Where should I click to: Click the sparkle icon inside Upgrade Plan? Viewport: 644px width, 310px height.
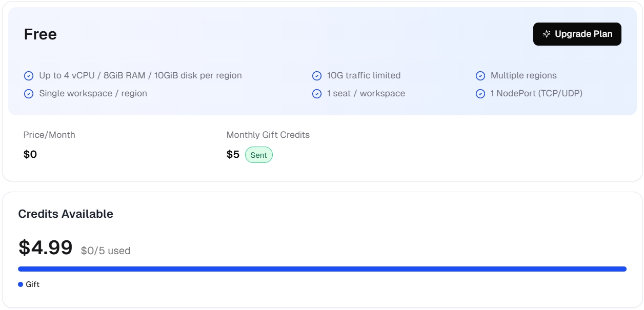[547, 34]
